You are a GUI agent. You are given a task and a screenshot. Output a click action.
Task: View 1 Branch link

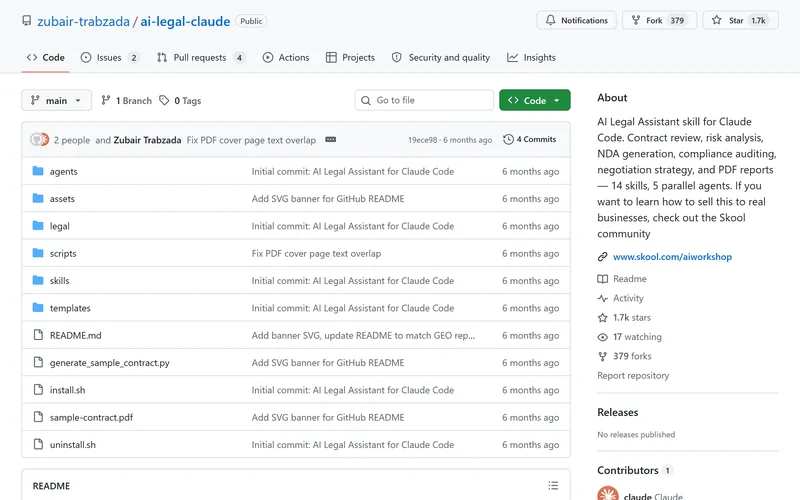pyautogui.click(x=127, y=101)
